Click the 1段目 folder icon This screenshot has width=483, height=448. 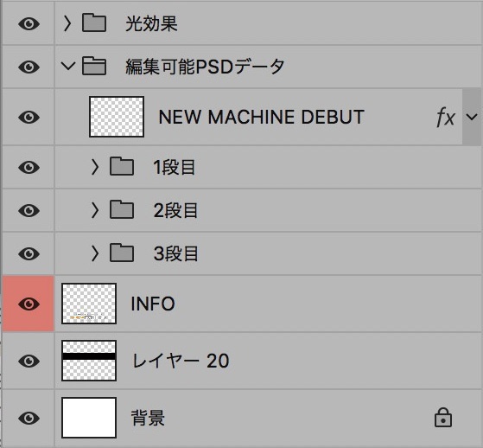(x=122, y=166)
